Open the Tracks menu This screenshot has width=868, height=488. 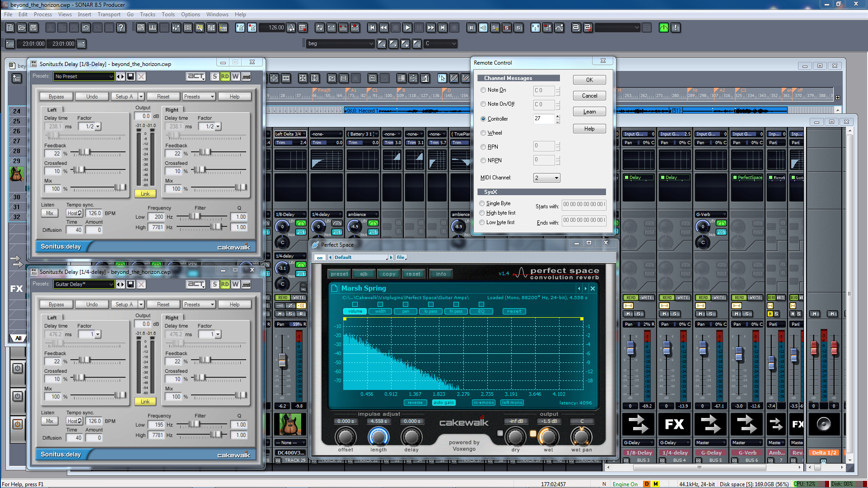coord(148,14)
